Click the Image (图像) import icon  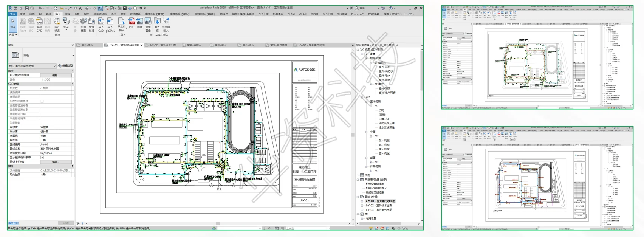[x=140, y=23]
